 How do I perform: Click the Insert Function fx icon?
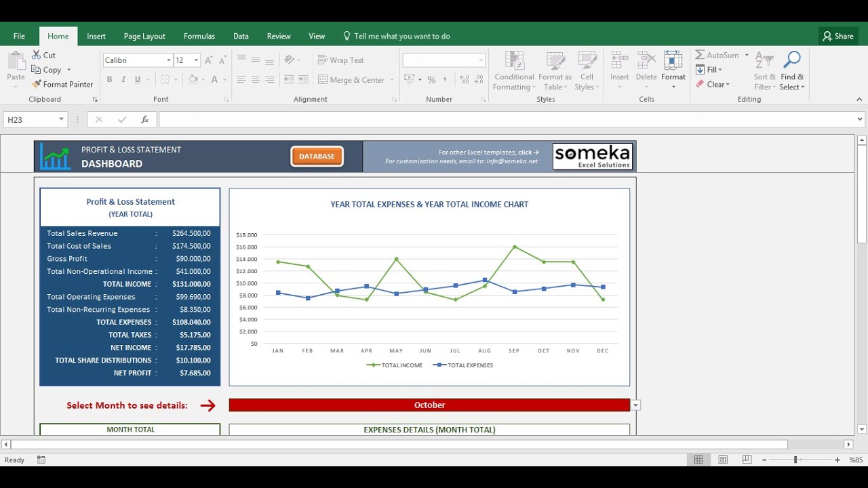(x=144, y=119)
